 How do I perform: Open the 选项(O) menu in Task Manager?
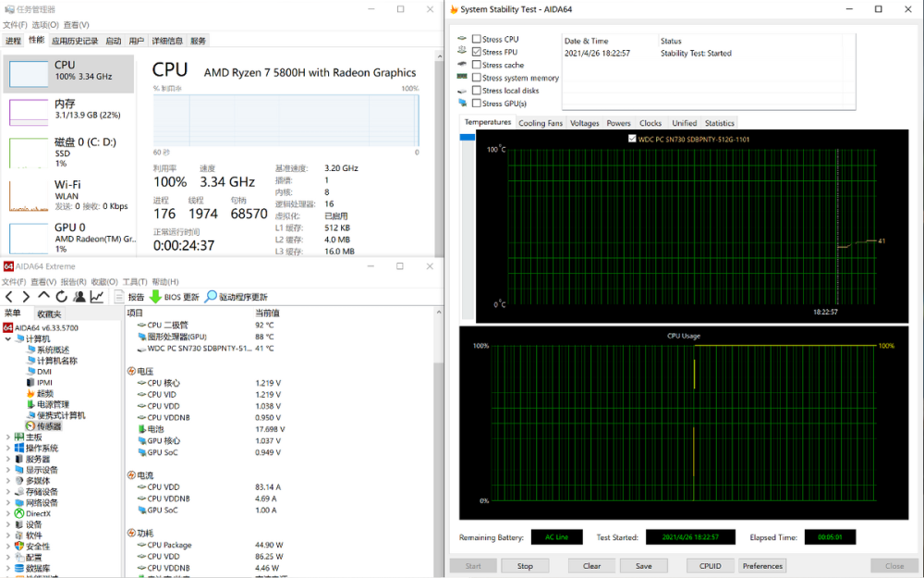45,25
